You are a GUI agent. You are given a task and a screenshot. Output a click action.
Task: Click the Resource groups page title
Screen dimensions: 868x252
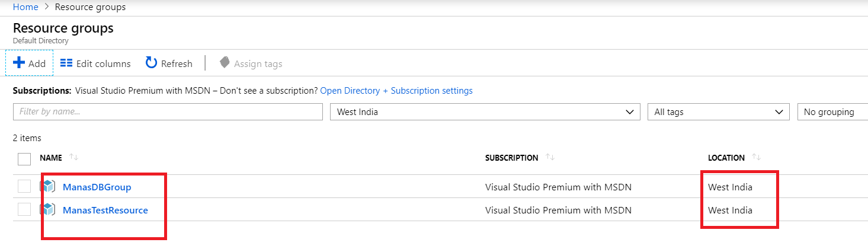tap(63, 28)
